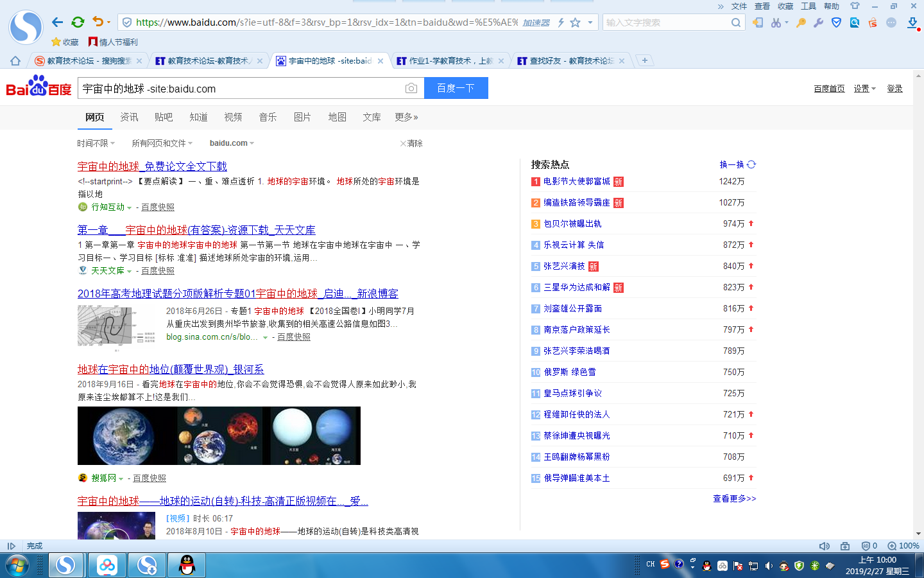Image resolution: width=924 pixels, height=578 pixels.
Task: Click the 登录 login link
Action: click(x=895, y=89)
